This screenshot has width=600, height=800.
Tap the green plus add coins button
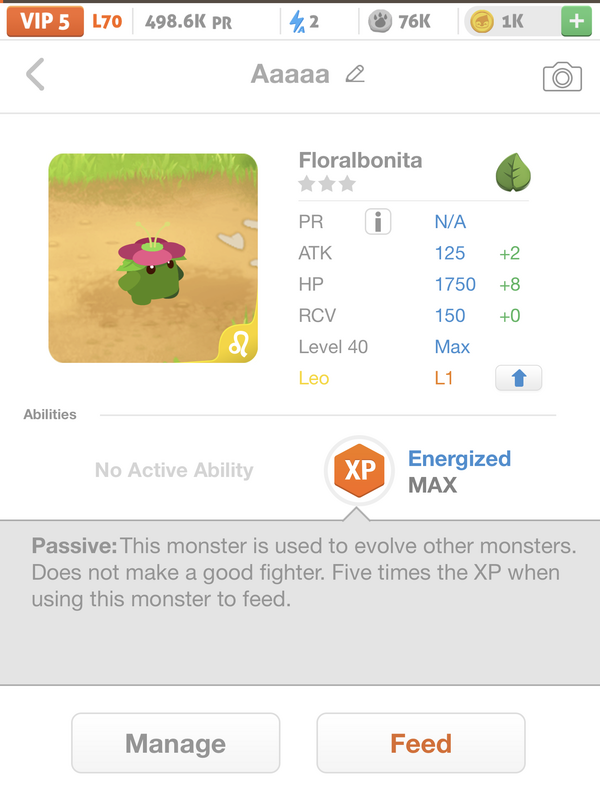coord(576,21)
